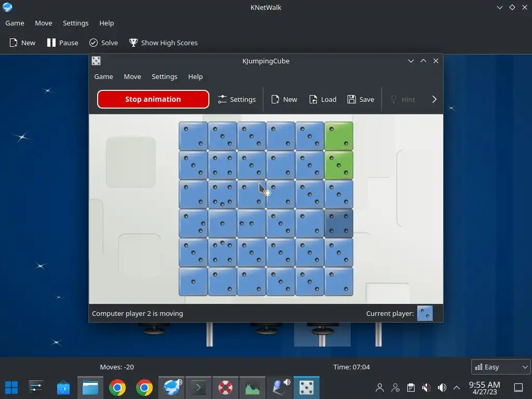
Task: Click Save in KJumpingCube toolbar
Action: point(361,99)
